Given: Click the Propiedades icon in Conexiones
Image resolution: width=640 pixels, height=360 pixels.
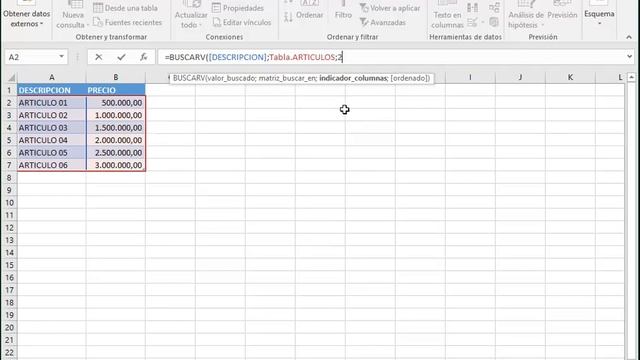Looking at the screenshot, I should coord(216,8).
